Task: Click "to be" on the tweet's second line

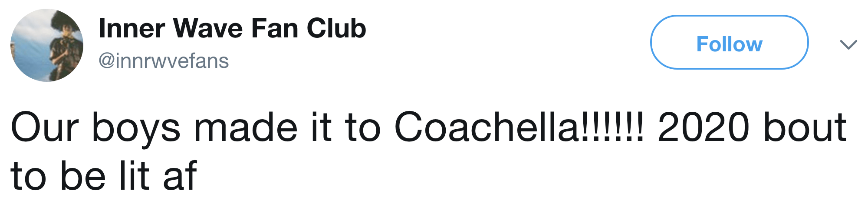Action: (x=58, y=176)
